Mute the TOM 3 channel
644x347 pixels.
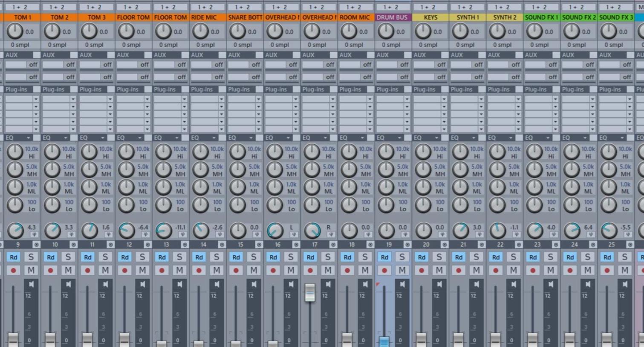click(105, 270)
